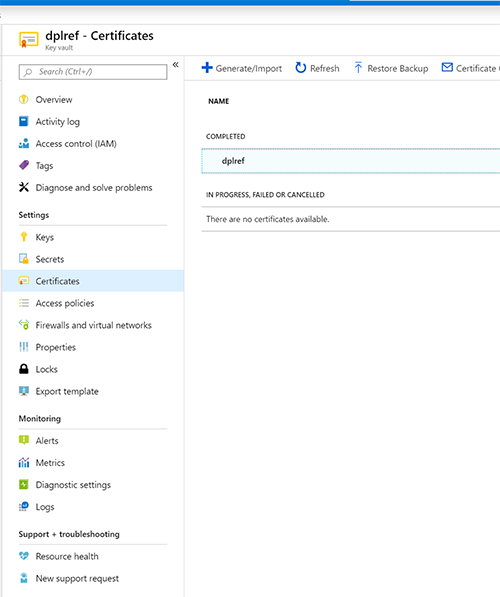Viewport: 500px width, 597px height.
Task: Open Firewalls and virtual networks
Action: (93, 325)
